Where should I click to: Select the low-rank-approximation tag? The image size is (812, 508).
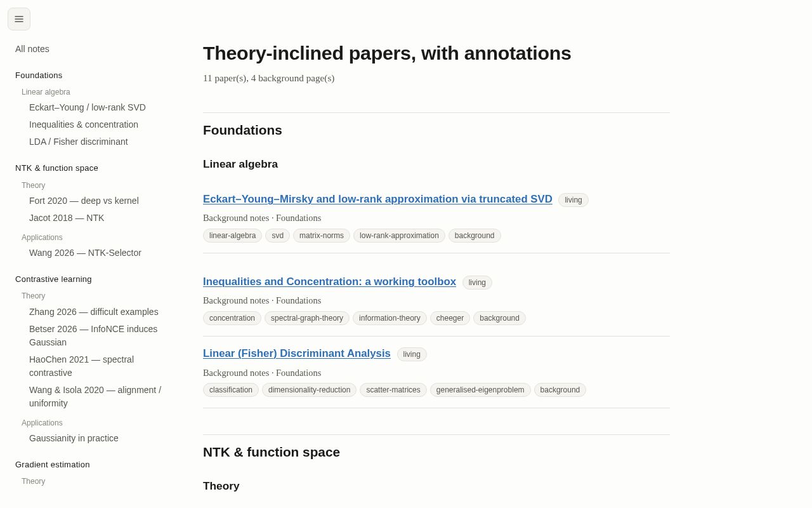399,236
